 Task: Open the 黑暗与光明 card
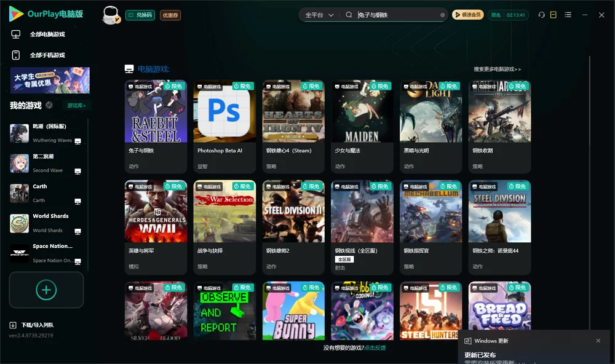(430, 126)
